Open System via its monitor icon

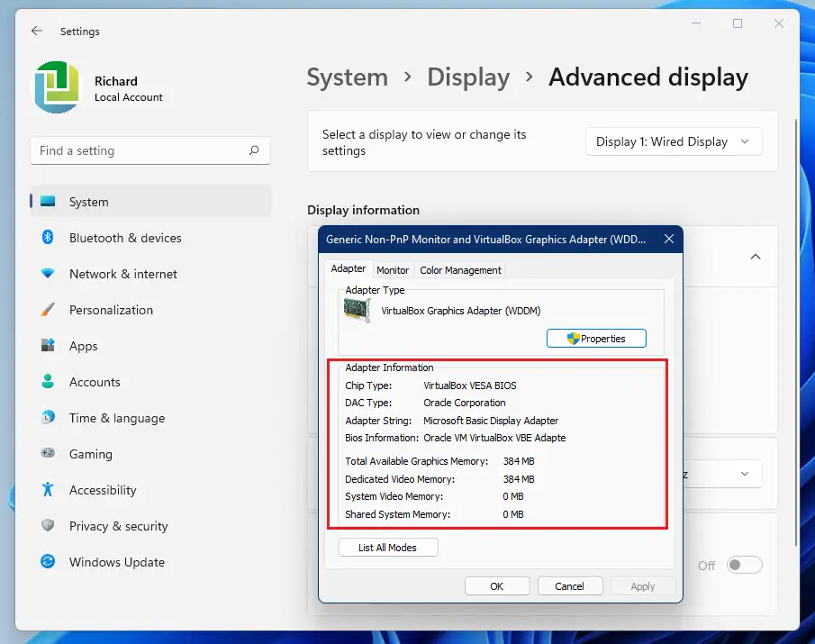coord(48,201)
